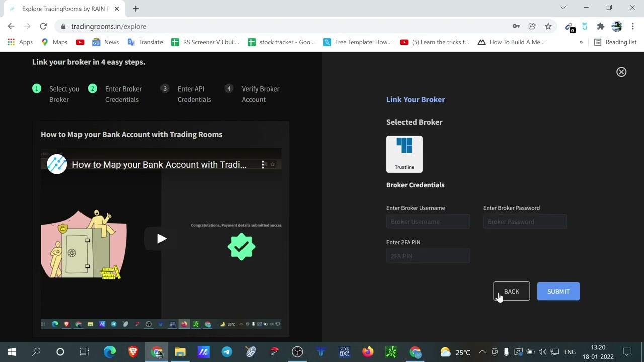Screen dimensions: 644x362
Task: Show more bookmarks chevron
Action: pos(581,42)
